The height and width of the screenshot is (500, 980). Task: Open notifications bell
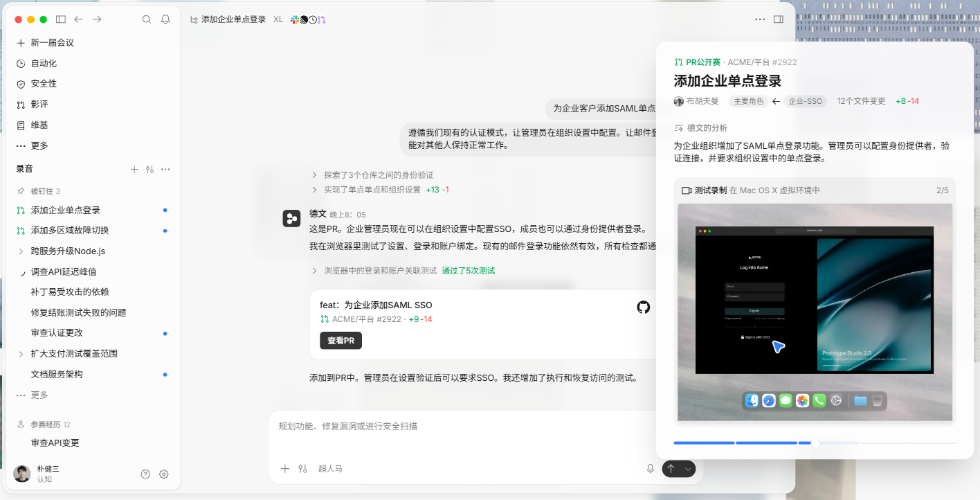[165, 19]
